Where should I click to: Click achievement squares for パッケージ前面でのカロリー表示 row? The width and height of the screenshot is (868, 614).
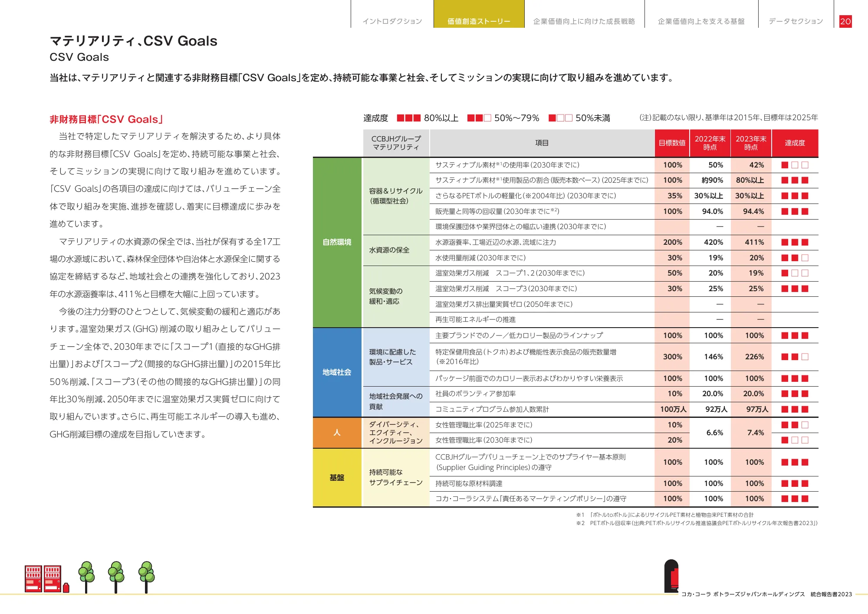click(795, 378)
